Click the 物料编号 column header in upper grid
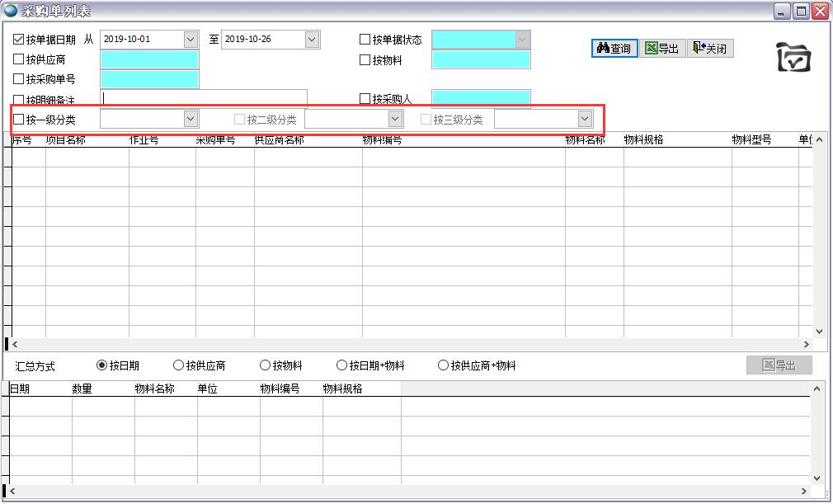The height and width of the screenshot is (504, 833). point(383,140)
